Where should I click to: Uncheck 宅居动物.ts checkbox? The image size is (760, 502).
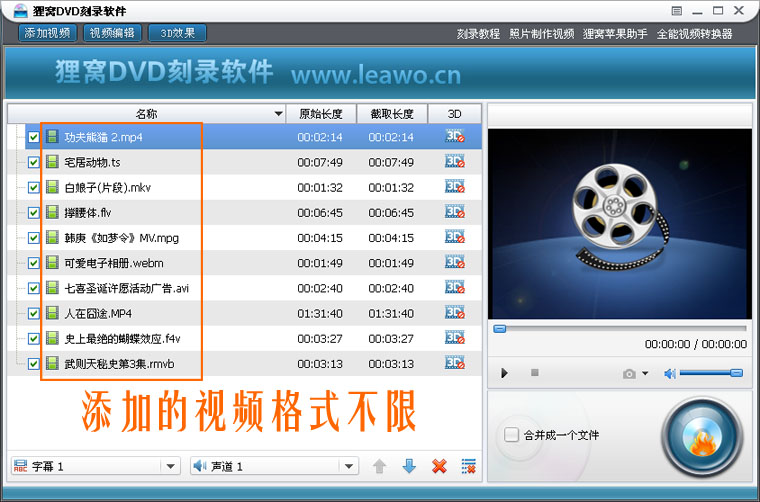(x=33, y=162)
